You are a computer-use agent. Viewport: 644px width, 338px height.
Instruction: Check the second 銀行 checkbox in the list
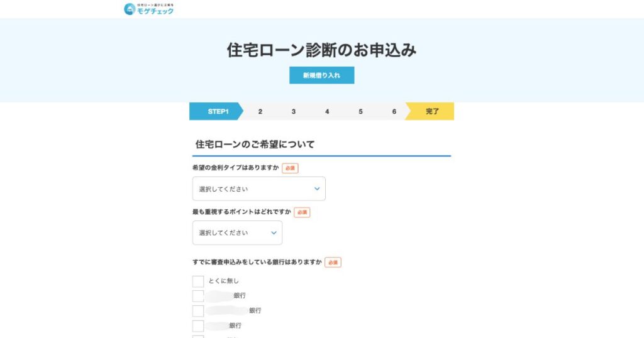pos(198,311)
